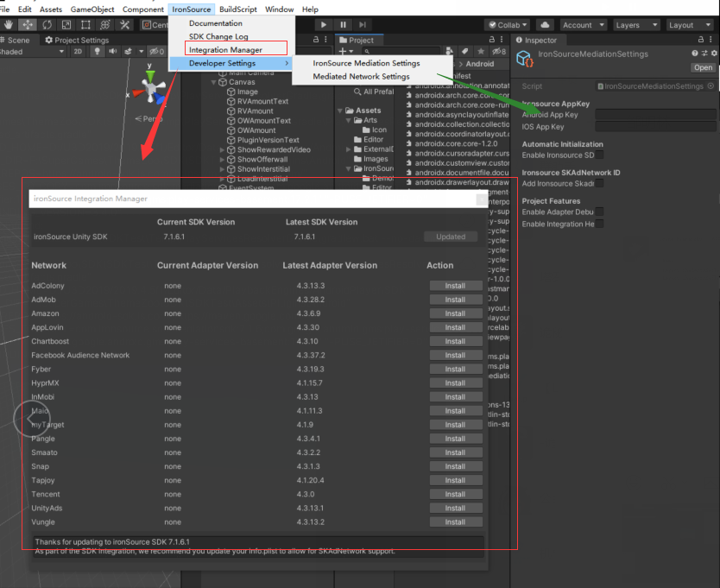Click Project search by type icon

pos(449,52)
